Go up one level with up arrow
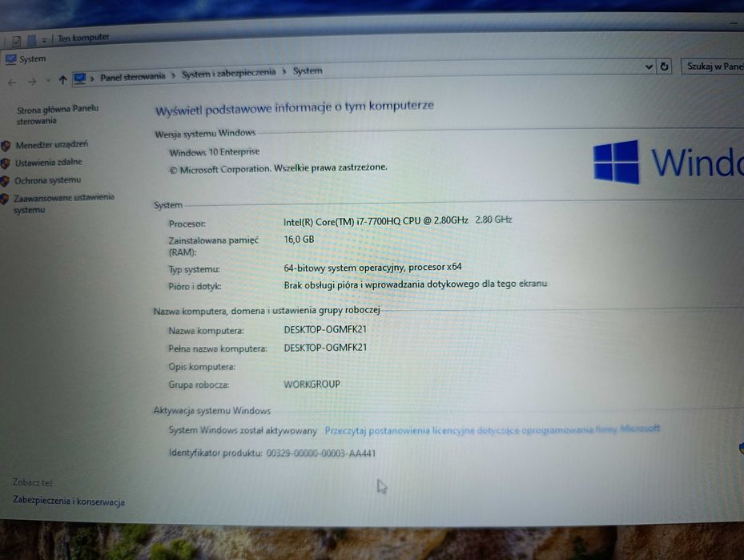This screenshot has height=560, width=744. click(x=62, y=80)
